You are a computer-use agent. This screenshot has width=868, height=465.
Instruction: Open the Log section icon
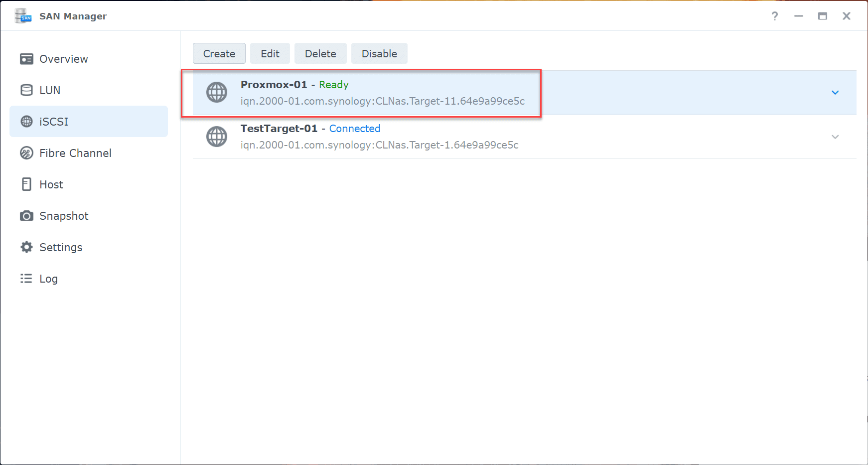pyautogui.click(x=26, y=279)
